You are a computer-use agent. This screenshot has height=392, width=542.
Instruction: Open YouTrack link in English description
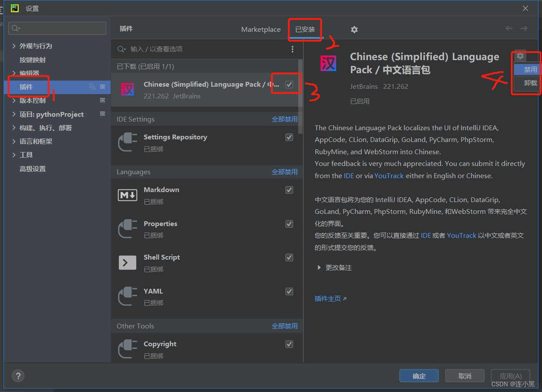tap(389, 176)
